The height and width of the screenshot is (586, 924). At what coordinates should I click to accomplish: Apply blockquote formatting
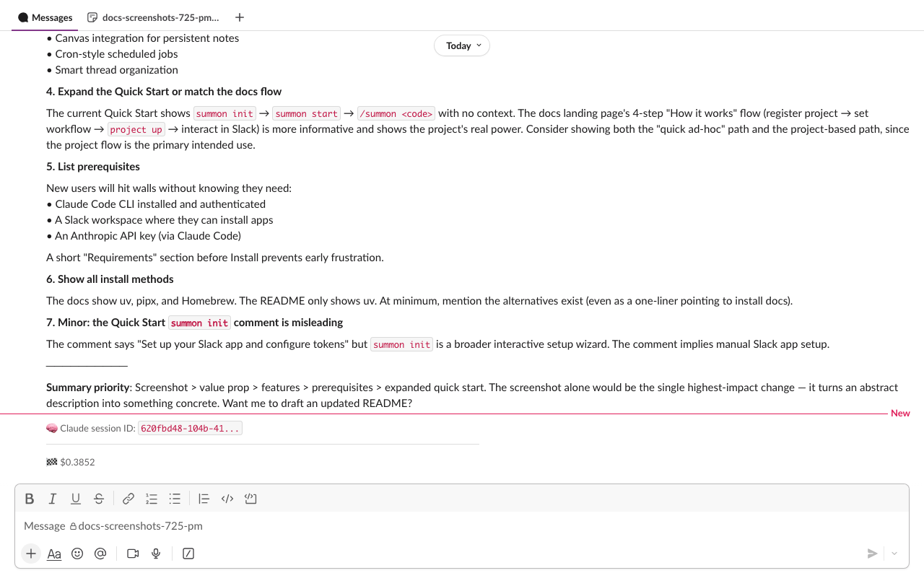[x=204, y=498]
